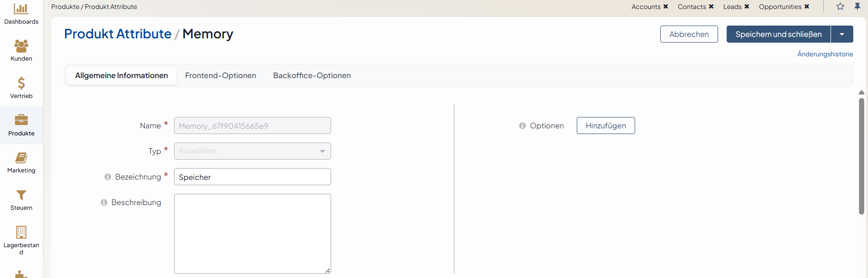Open the Dashboards sidebar icon
868x278 pixels.
(21, 9)
